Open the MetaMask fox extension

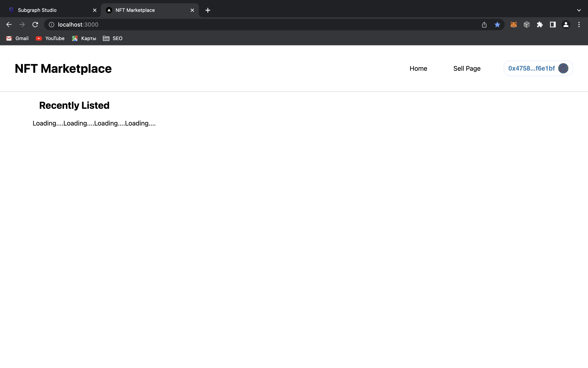(514, 25)
